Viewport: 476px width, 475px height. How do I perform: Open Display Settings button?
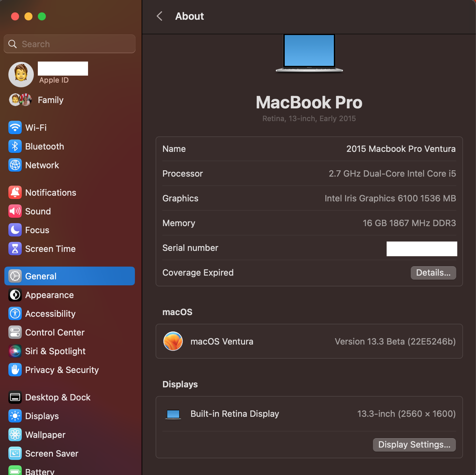(414, 445)
